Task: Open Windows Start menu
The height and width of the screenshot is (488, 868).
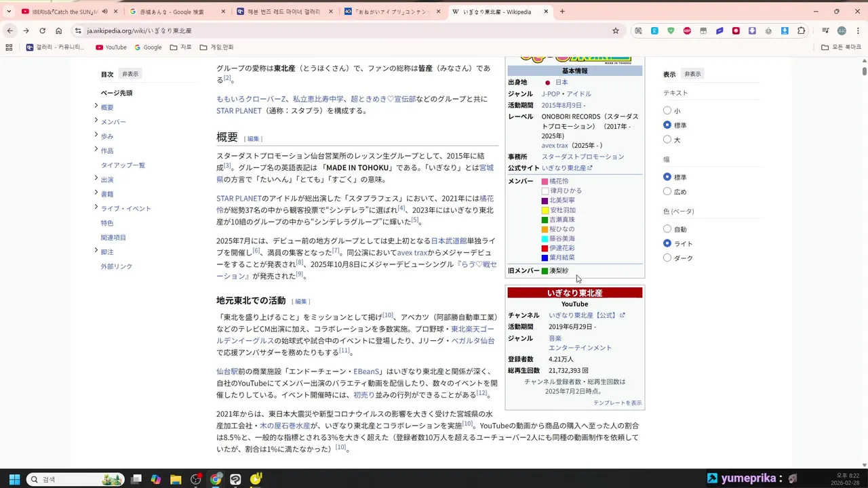Action: [x=14, y=479]
